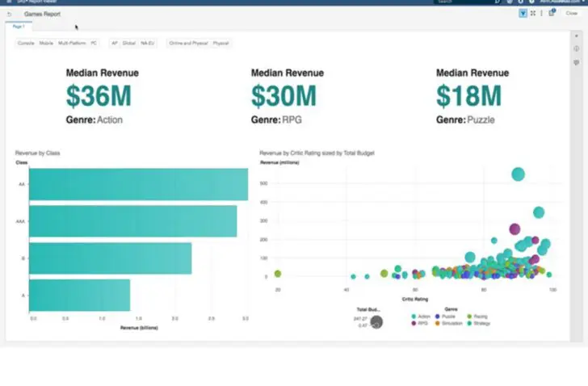This screenshot has width=588, height=386.
Task: Click the Close button in the report toolbar
Action: point(572,13)
